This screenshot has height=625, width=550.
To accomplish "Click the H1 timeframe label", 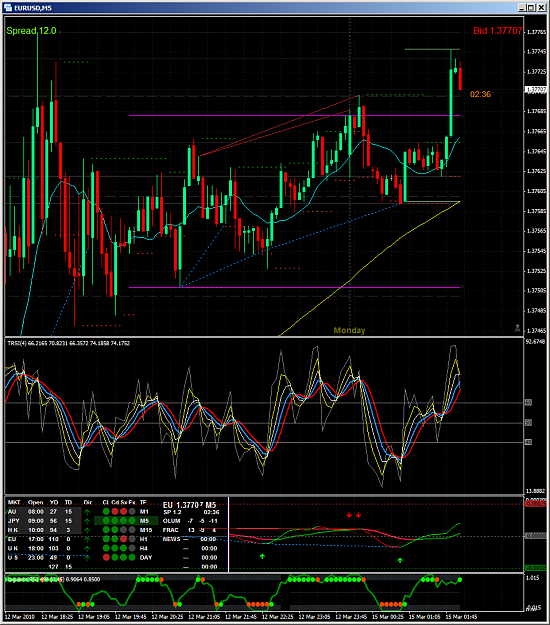I will [144, 539].
